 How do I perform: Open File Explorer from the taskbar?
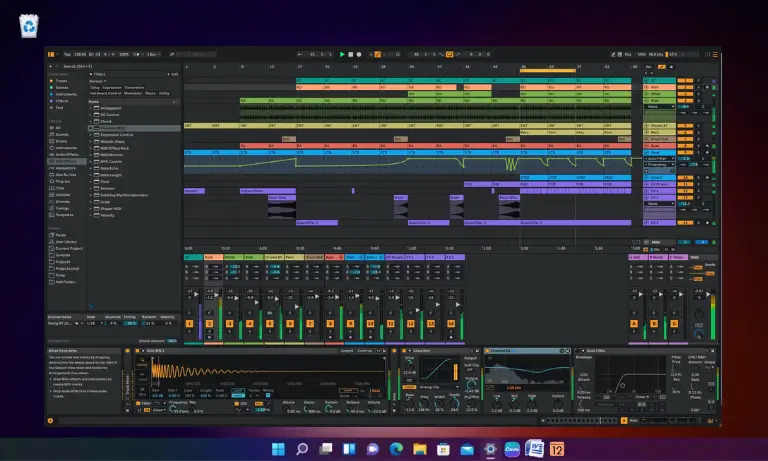[x=420, y=449]
